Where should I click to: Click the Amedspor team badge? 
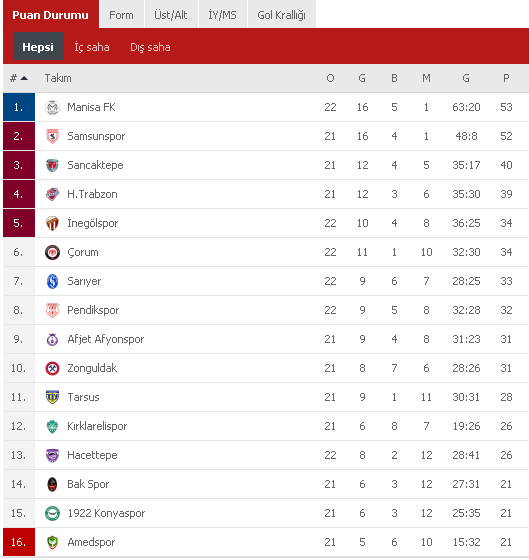click(x=52, y=542)
